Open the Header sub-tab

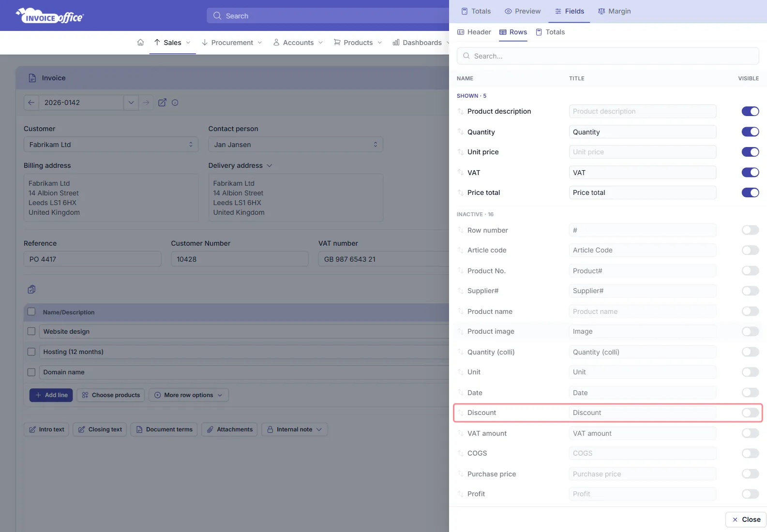[474, 32]
